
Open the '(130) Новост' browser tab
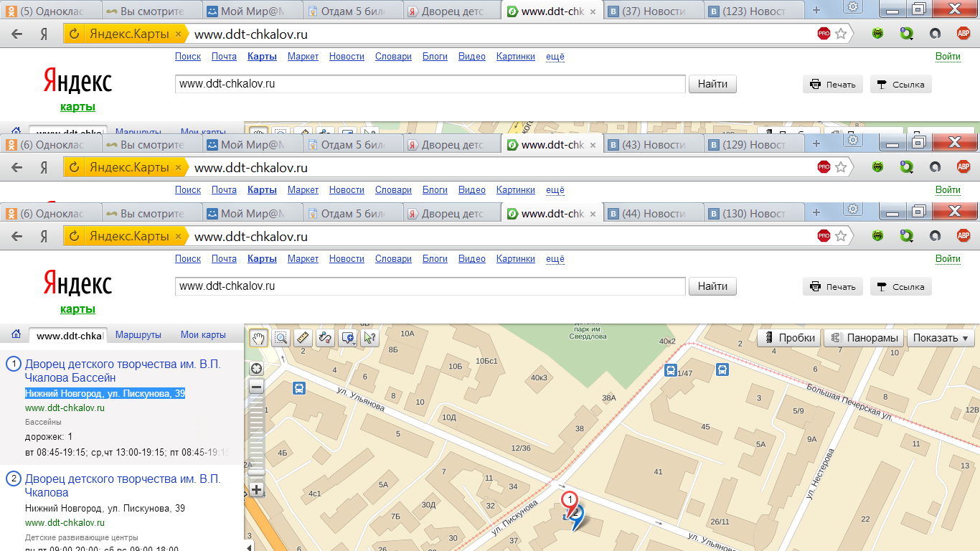[x=755, y=213]
